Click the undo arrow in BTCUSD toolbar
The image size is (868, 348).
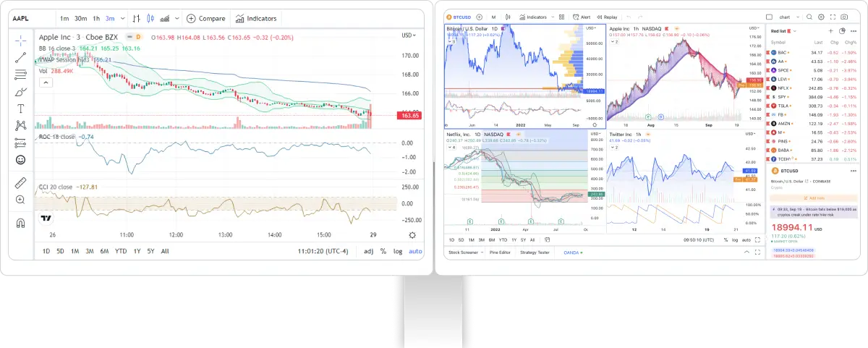[x=629, y=17]
